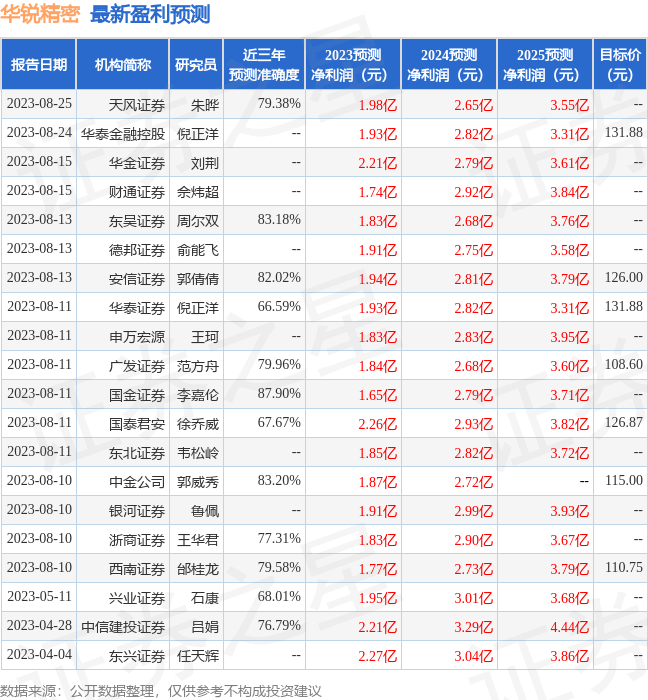Viewport: 648px width, 700px height.
Task: Click analyst name 朱晔
Action: tap(205, 105)
